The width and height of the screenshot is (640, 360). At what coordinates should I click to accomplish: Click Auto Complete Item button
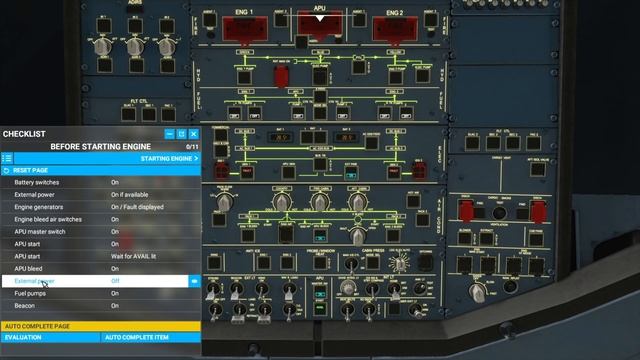[151, 338]
